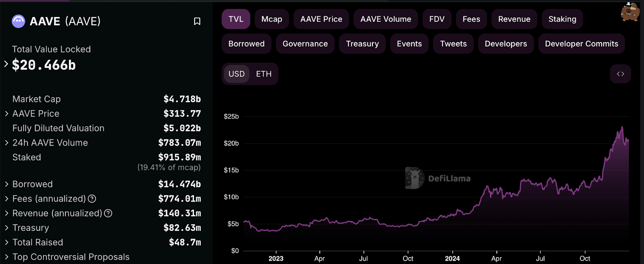Click the 2023 label on x-axis
Screen dimensions: 644x264
[x=276, y=258]
